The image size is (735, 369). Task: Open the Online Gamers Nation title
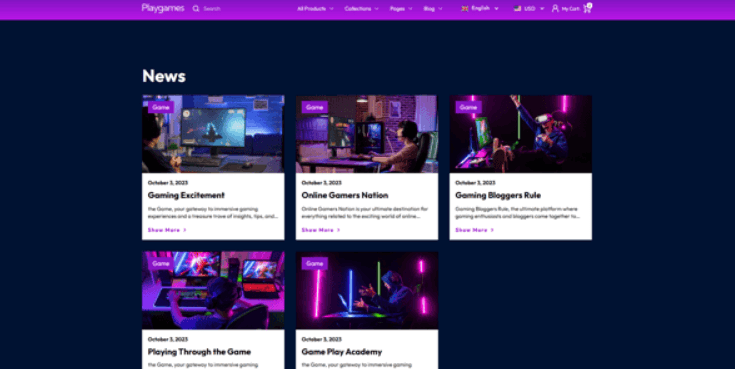[345, 195]
